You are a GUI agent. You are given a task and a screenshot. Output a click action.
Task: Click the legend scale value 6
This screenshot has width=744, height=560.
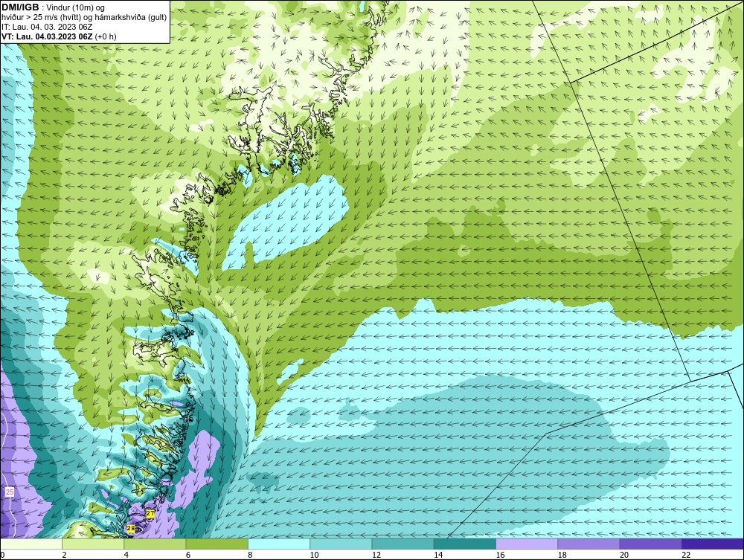pyautogui.click(x=188, y=555)
